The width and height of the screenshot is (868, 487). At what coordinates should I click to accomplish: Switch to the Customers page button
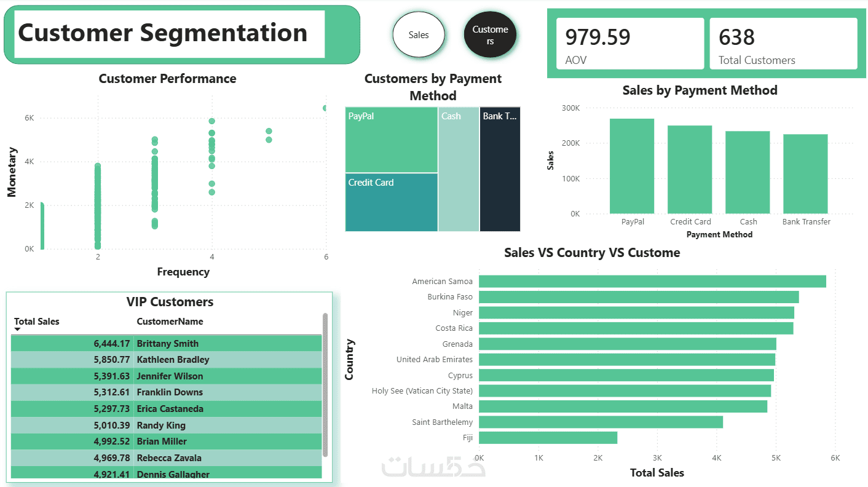click(490, 35)
